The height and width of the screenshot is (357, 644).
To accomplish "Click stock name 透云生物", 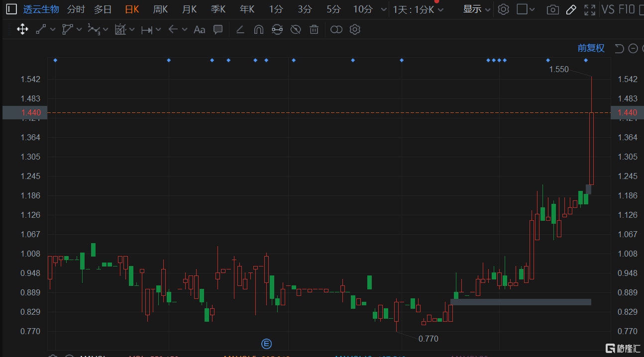I will pos(41,9).
